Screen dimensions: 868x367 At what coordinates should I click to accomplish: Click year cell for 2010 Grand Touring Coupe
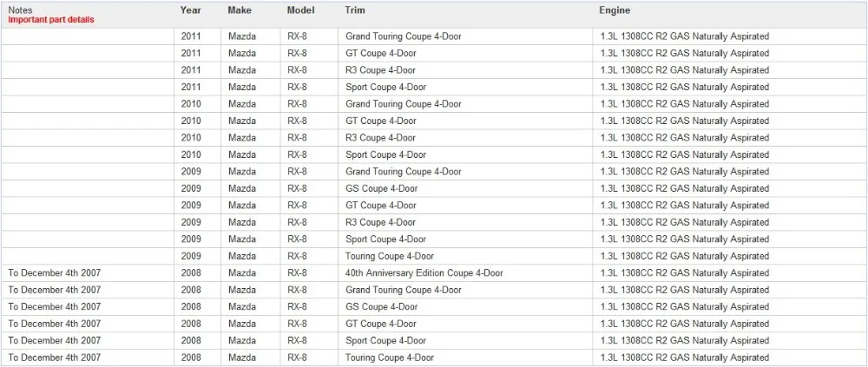click(197, 104)
